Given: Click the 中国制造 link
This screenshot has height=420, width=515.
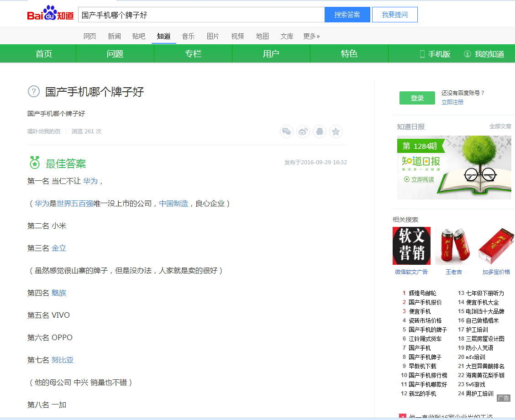Looking at the screenshot, I should click(173, 204).
